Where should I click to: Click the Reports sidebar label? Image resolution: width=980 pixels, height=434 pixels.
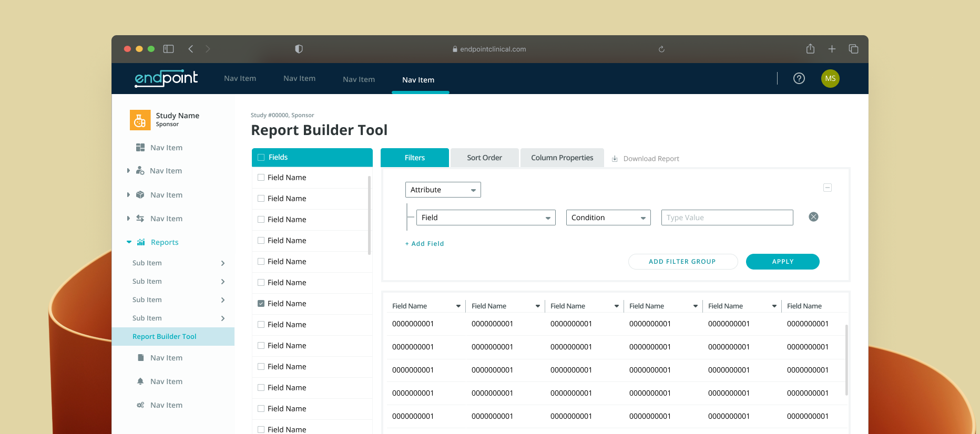point(165,242)
